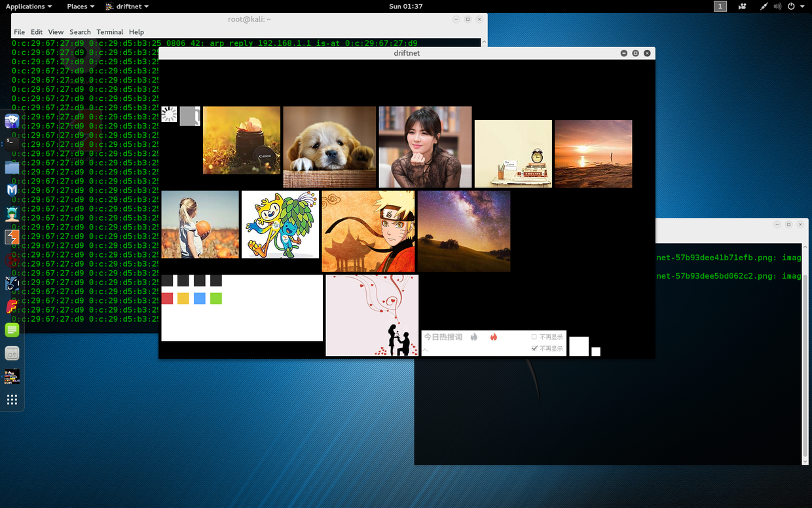Viewport: 812px width, 508px height.
Task: Open Help menu in root@kali terminal
Action: pos(136,31)
